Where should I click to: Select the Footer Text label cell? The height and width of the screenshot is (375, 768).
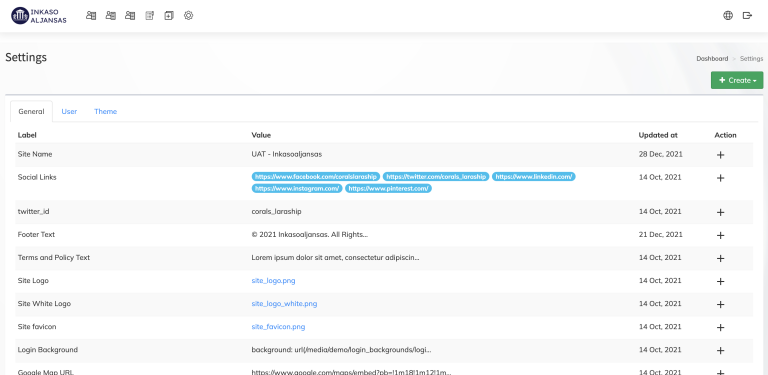coord(36,234)
